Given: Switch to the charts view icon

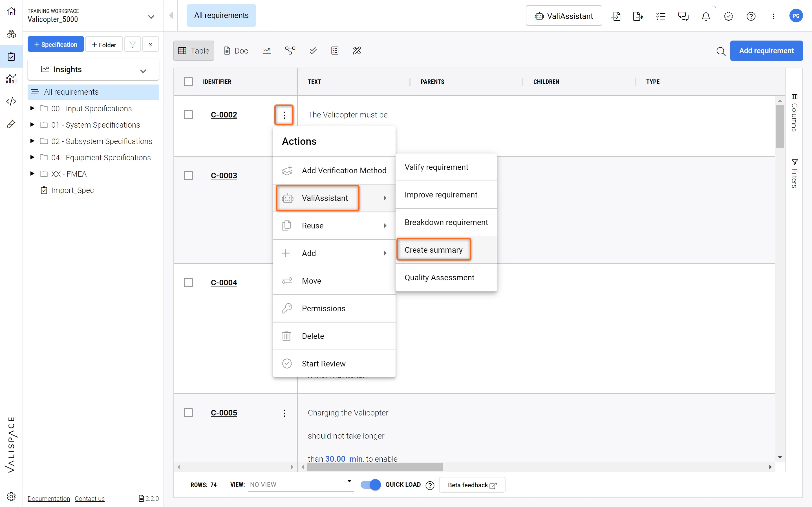Looking at the screenshot, I should (x=266, y=51).
